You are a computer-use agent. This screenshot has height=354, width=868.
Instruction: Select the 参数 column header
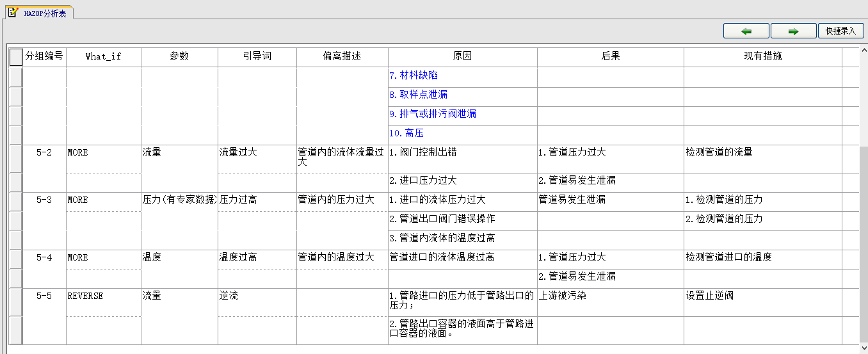coord(179,56)
